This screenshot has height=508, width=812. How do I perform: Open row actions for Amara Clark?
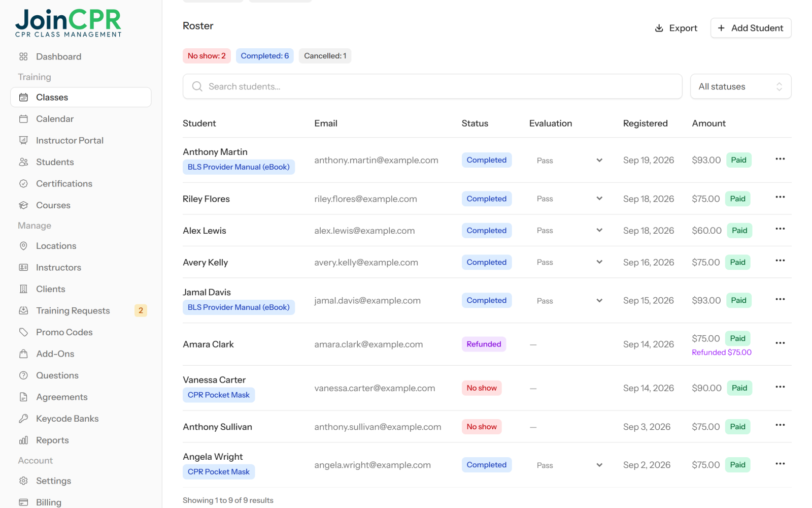click(780, 343)
